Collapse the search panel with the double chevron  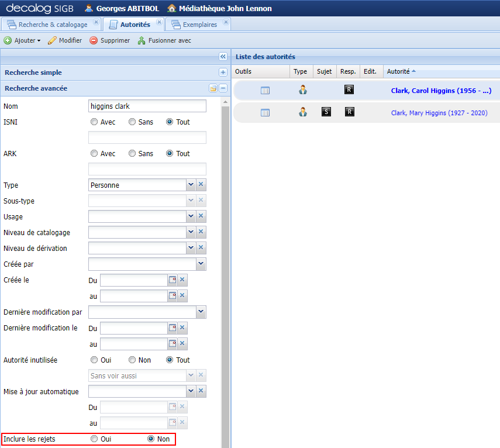(x=223, y=56)
